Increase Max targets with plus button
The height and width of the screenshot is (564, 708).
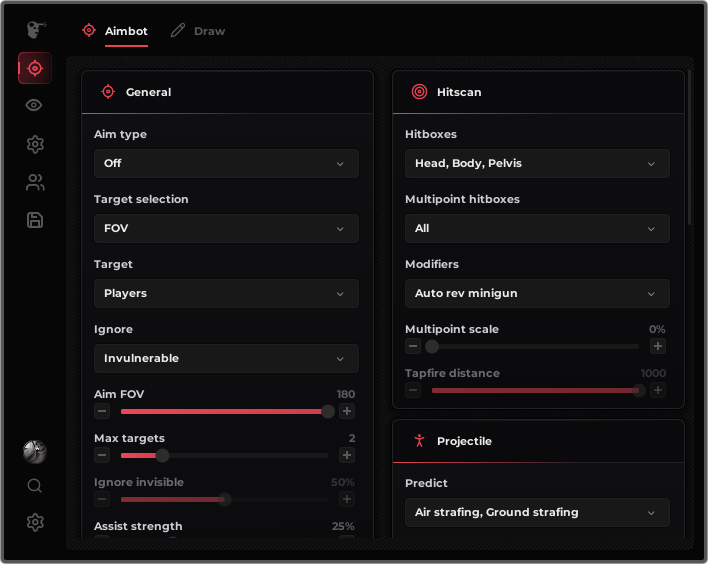(x=347, y=455)
